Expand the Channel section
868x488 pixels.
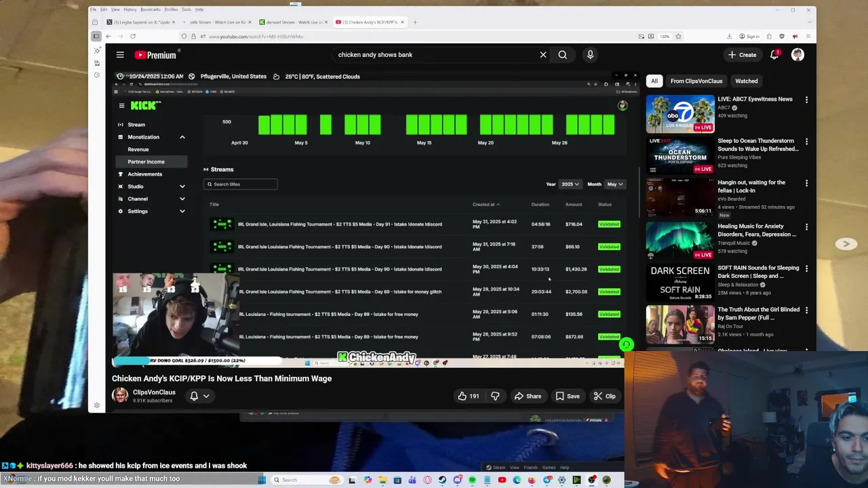[182, 199]
